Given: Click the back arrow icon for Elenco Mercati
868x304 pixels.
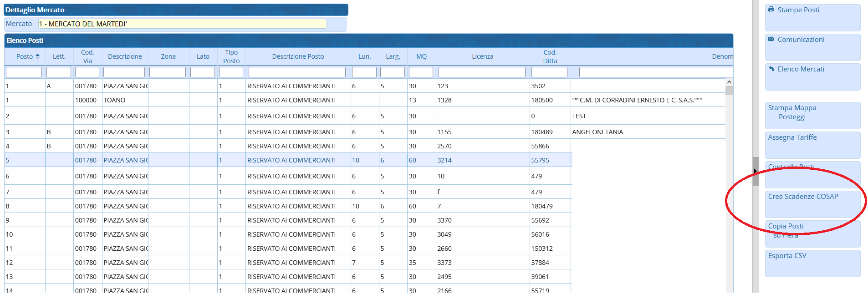Looking at the screenshot, I should pos(771,69).
